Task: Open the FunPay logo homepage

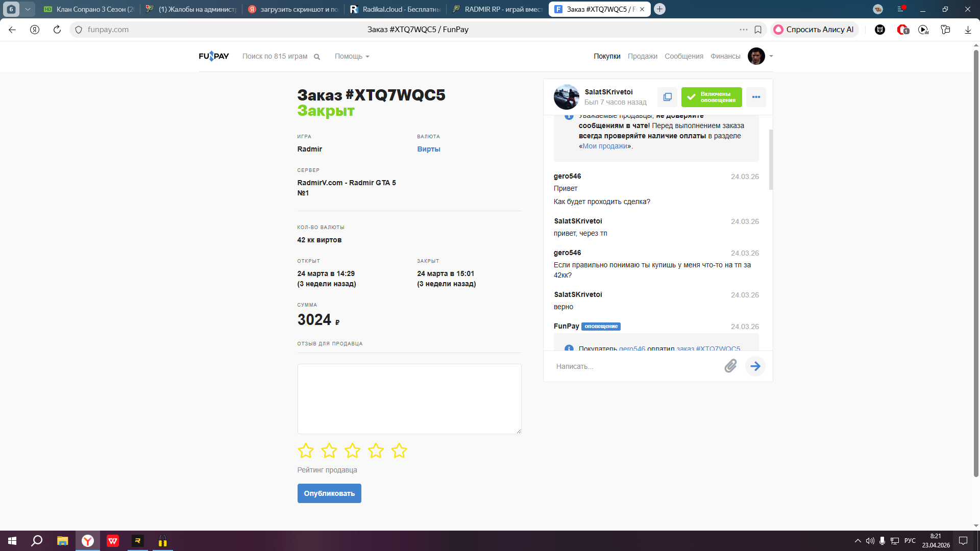Action: (213, 56)
